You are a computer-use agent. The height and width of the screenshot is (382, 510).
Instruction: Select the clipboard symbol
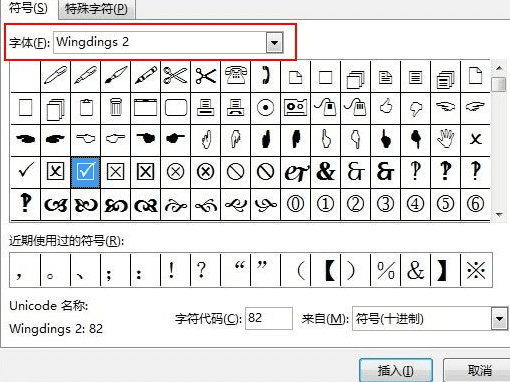(x=86, y=108)
